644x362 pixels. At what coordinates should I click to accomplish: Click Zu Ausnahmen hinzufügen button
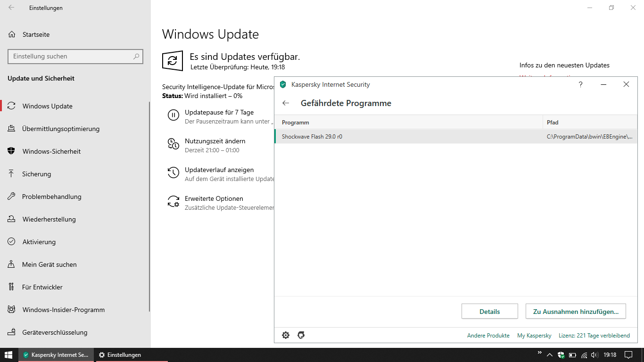(x=576, y=311)
